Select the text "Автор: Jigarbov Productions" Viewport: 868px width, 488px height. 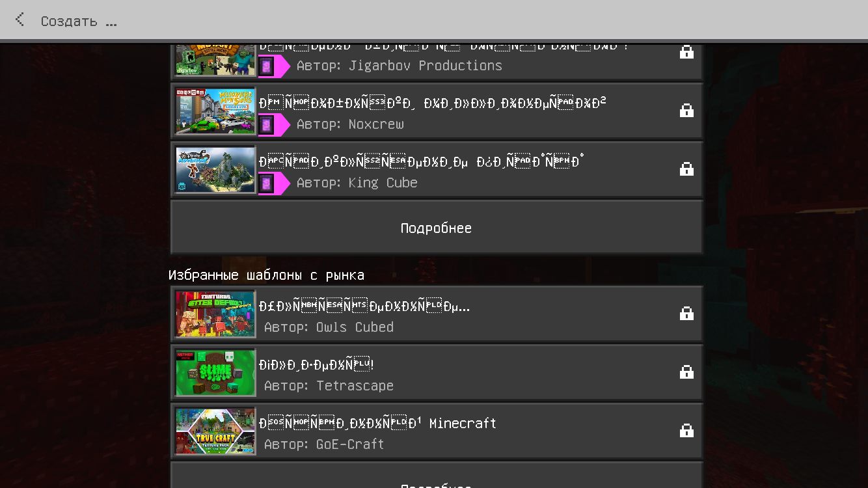pos(400,66)
